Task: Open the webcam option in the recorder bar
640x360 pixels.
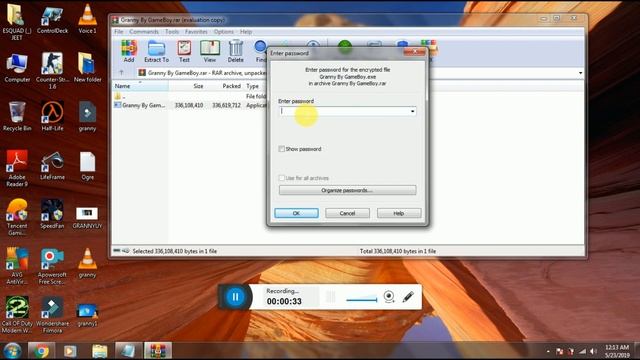Action: point(389,297)
